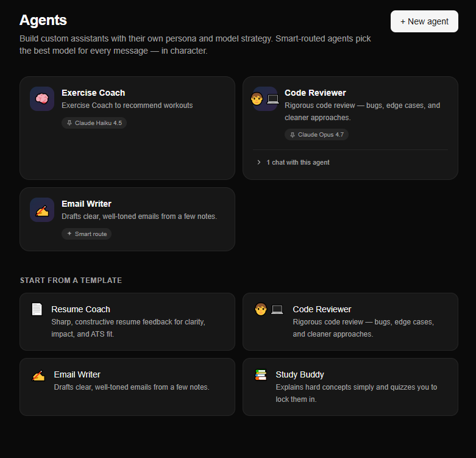Image resolution: width=476 pixels, height=458 pixels.
Task: Select the Smart route badge on Email Writer
Action: pyautogui.click(x=87, y=234)
